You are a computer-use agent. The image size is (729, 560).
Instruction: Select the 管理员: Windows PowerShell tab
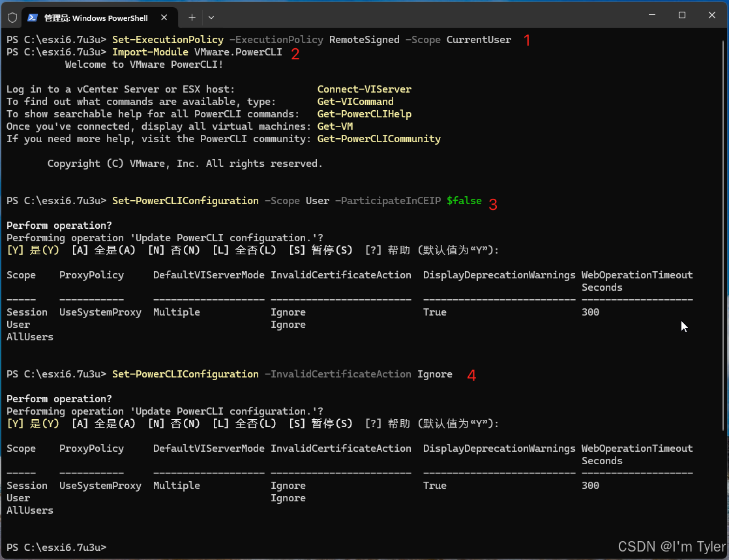(100, 18)
